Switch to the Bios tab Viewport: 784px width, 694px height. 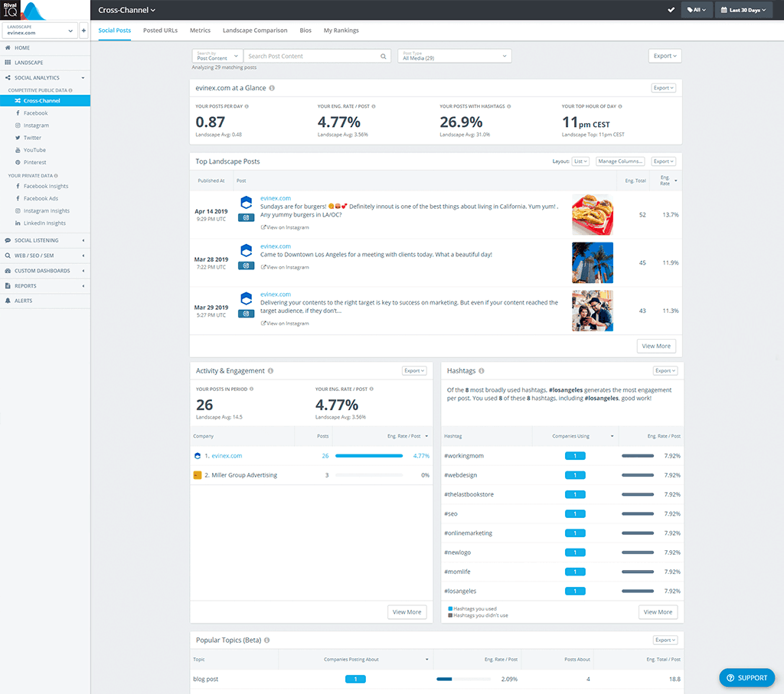tap(305, 31)
